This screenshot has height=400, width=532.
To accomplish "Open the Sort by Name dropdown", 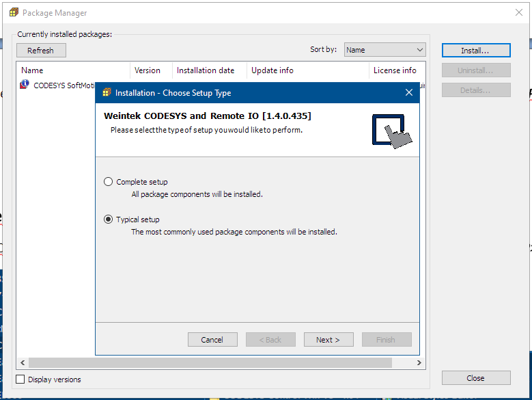I will [384, 50].
